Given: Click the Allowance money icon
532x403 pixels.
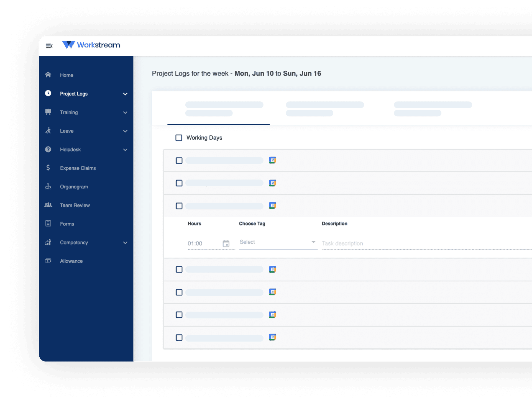Looking at the screenshot, I should pyautogui.click(x=48, y=261).
